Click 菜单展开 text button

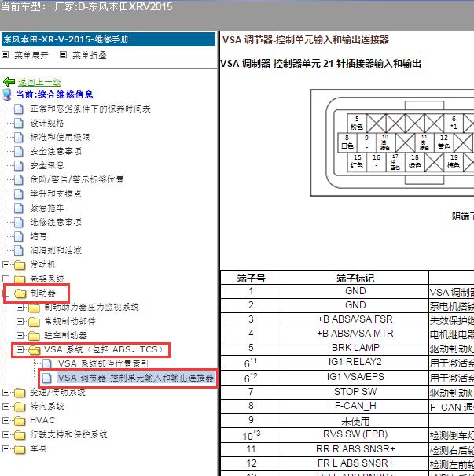31,55
